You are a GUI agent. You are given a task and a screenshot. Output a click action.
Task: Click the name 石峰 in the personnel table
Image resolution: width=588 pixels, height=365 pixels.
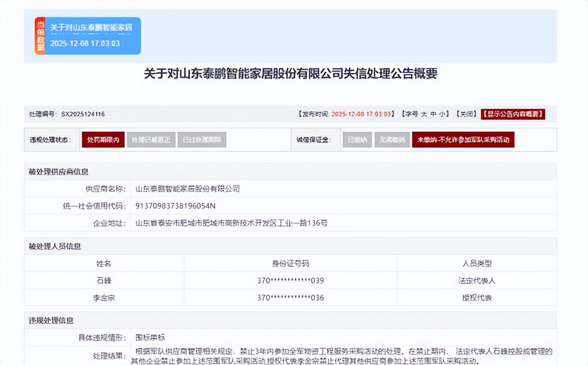(104, 281)
